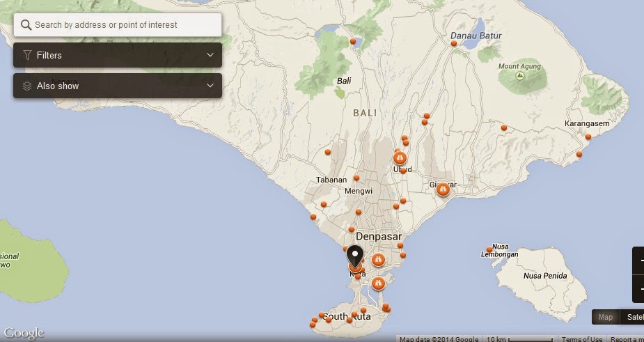The width and height of the screenshot is (644, 342).
Task: Select the orange dot at Nusa Lembongan
Action: (x=489, y=249)
